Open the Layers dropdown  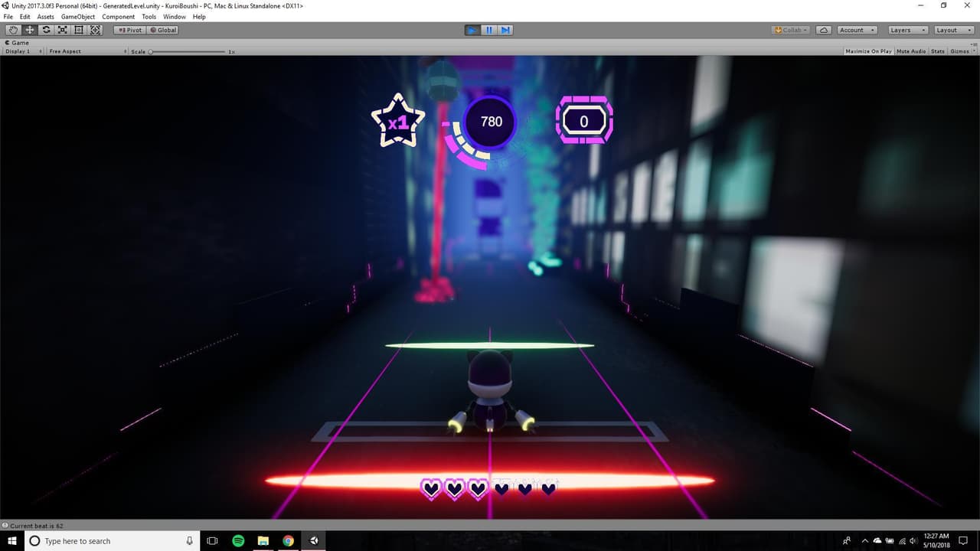[908, 30]
